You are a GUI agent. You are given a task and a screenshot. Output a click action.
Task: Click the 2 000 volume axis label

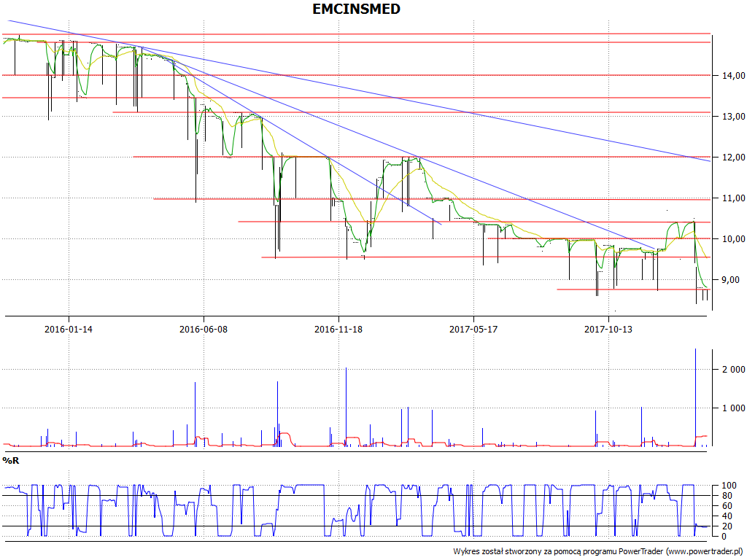coord(734,370)
